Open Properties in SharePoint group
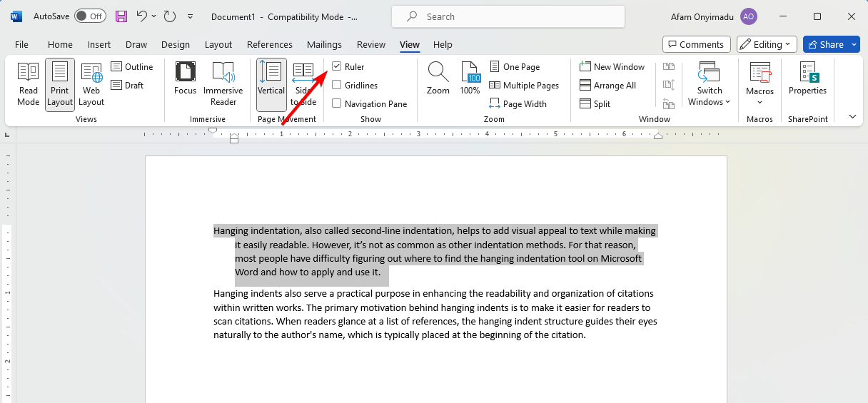 808,79
